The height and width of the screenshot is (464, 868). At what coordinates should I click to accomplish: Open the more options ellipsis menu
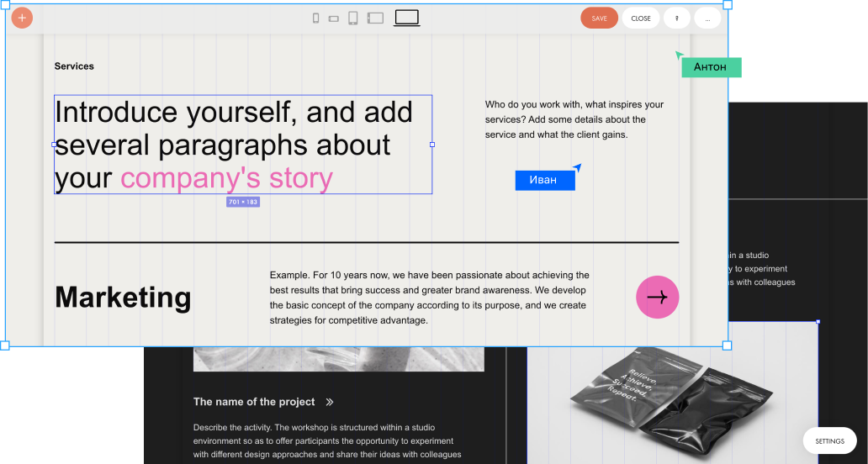[x=707, y=18]
